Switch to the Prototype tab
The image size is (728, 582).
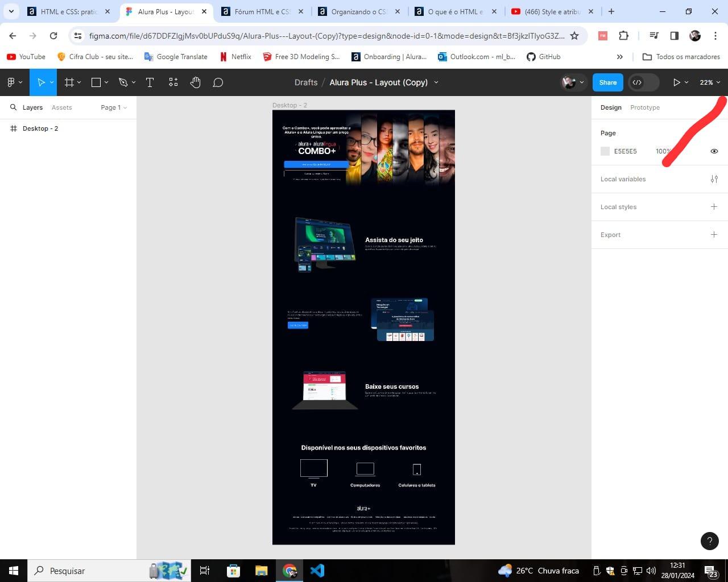pos(645,107)
